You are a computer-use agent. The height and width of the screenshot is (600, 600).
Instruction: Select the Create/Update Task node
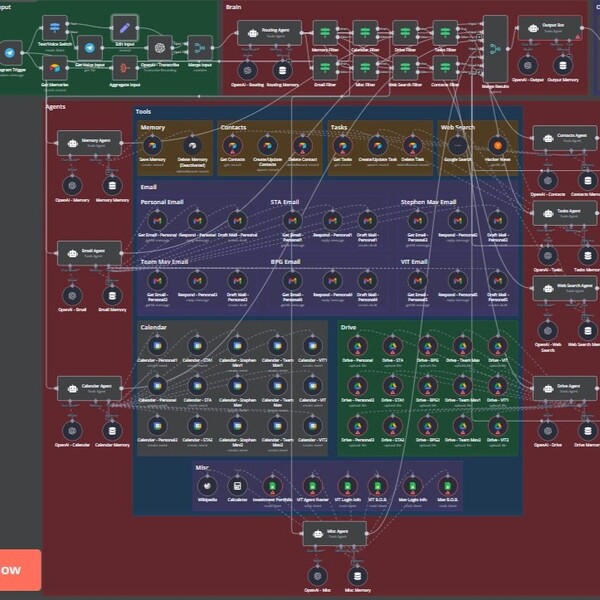point(378,146)
